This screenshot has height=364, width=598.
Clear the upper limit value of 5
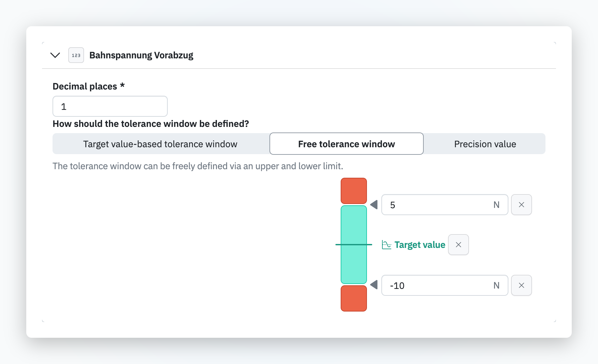pyautogui.click(x=522, y=205)
